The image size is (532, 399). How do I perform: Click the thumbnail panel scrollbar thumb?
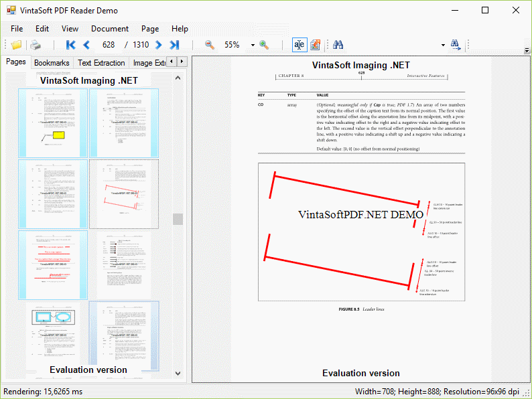[x=178, y=219]
